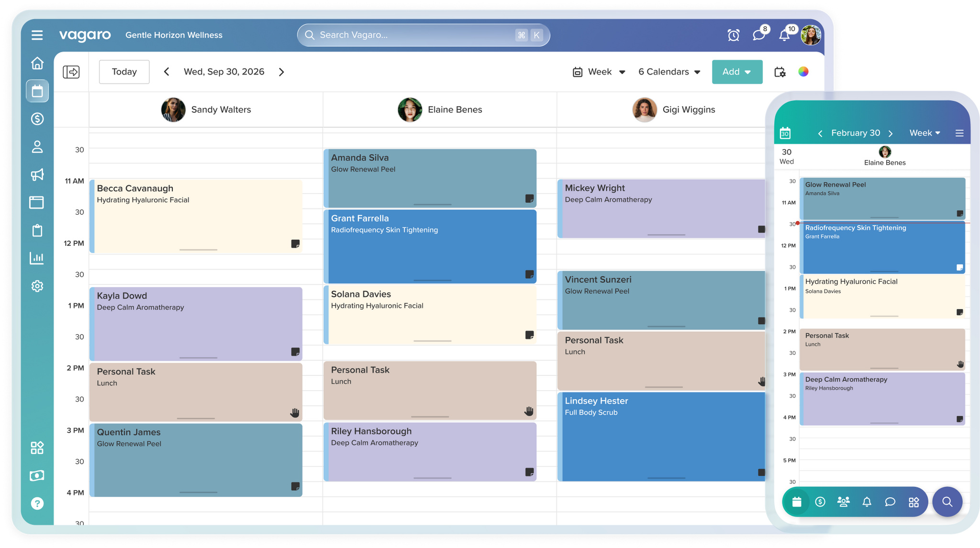The width and height of the screenshot is (980, 548).
Task: Click the Search Vagaro field
Action: point(423,35)
